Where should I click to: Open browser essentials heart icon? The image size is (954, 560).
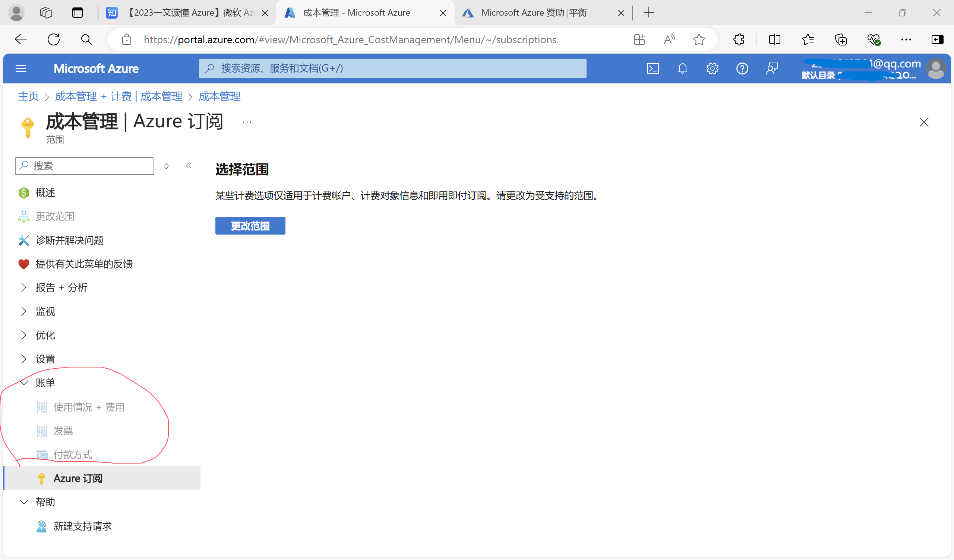coord(874,39)
